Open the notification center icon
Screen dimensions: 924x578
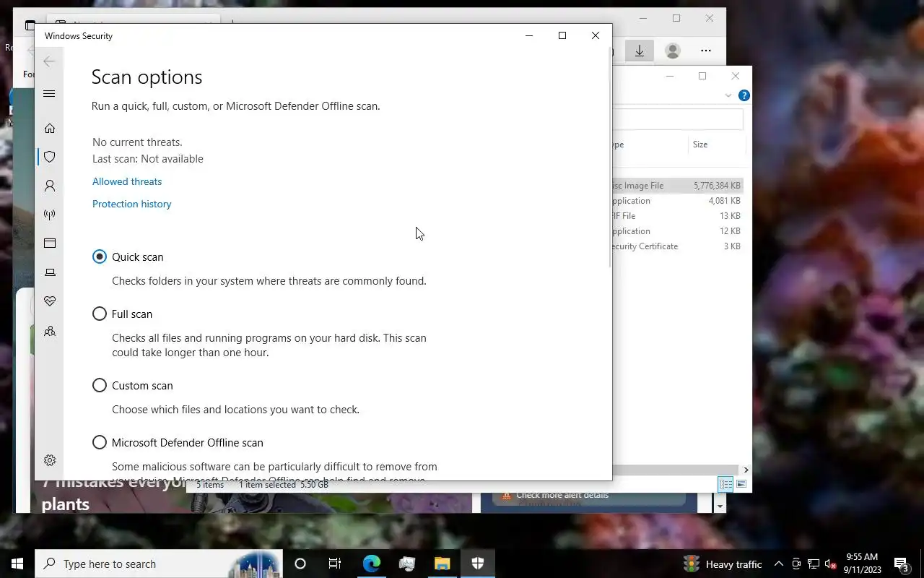coord(902,564)
